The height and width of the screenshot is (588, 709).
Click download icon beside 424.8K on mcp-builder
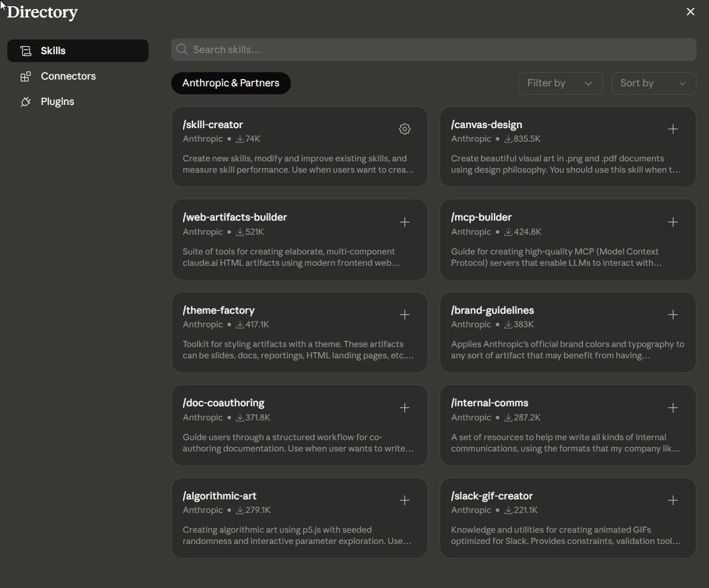(508, 232)
